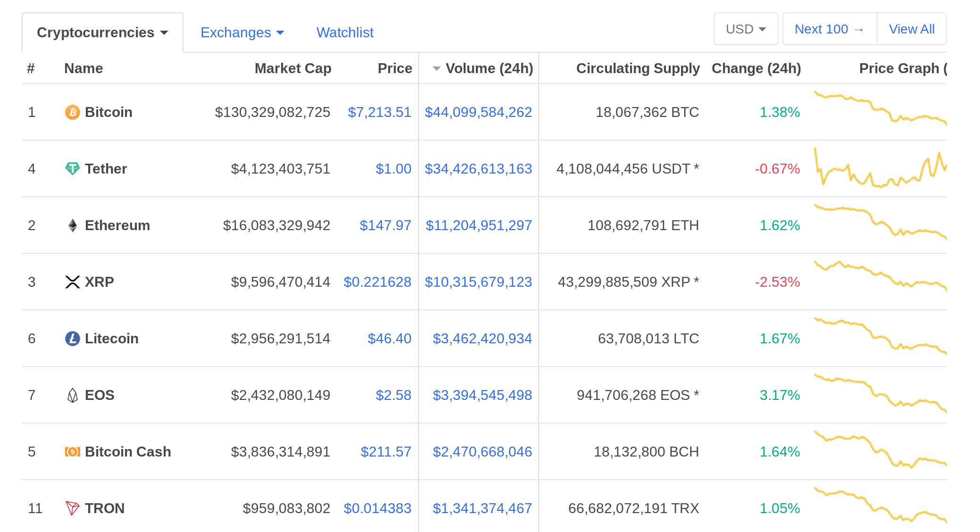Screen dimensions: 980x532
Task: Click the Tether coin logo
Action: 72,169
